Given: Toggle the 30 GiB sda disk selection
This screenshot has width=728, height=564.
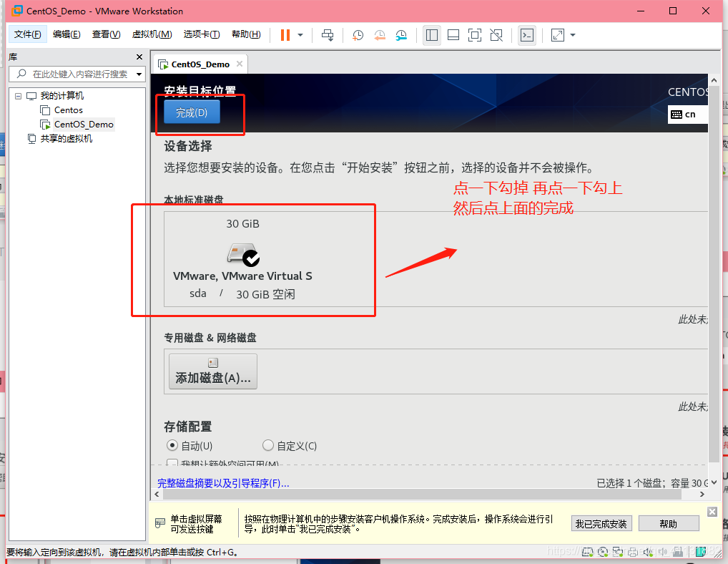Looking at the screenshot, I should (x=242, y=259).
